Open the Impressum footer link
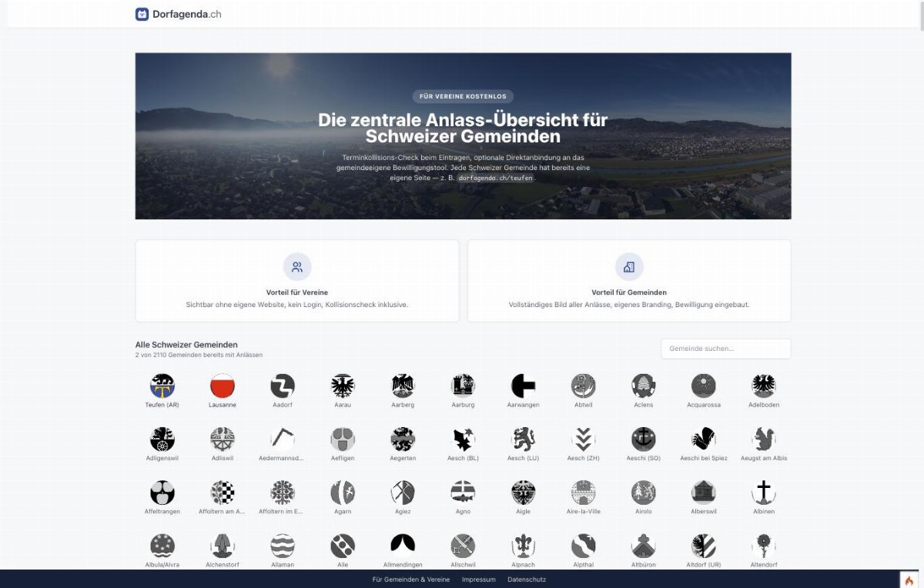Screen dimensions: 924x588 (x=479, y=580)
